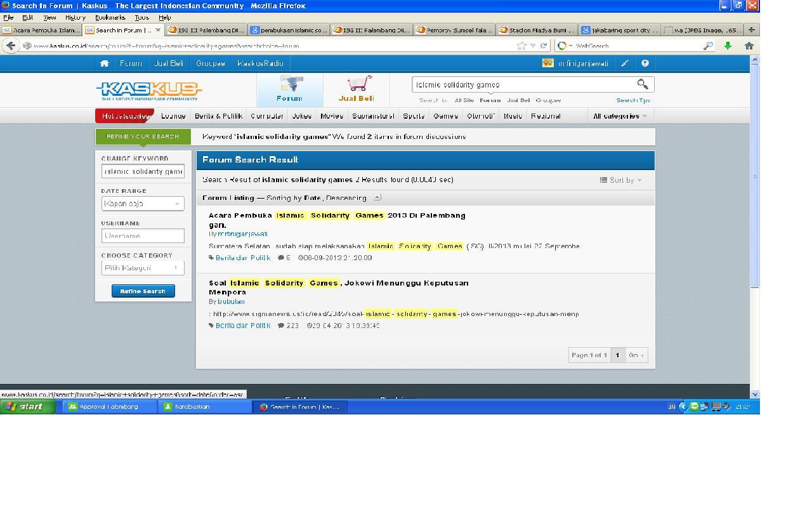Click Refine Search button

143,291
